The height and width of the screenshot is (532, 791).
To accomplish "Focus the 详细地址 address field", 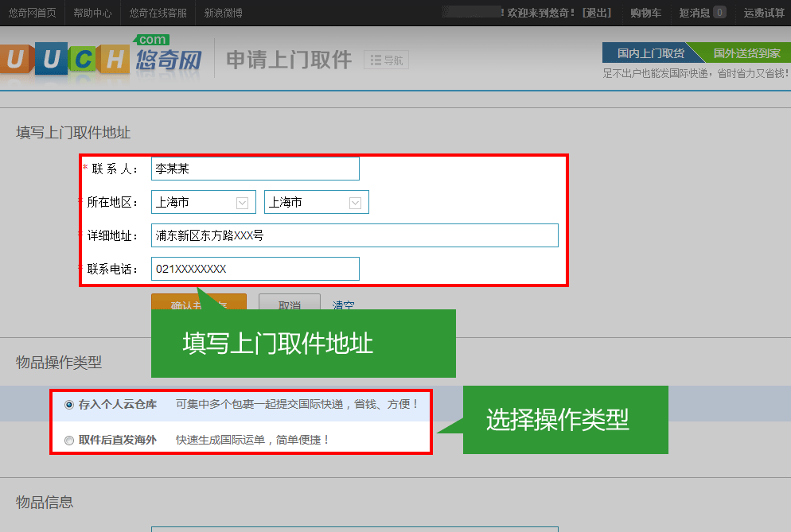I will (355, 235).
